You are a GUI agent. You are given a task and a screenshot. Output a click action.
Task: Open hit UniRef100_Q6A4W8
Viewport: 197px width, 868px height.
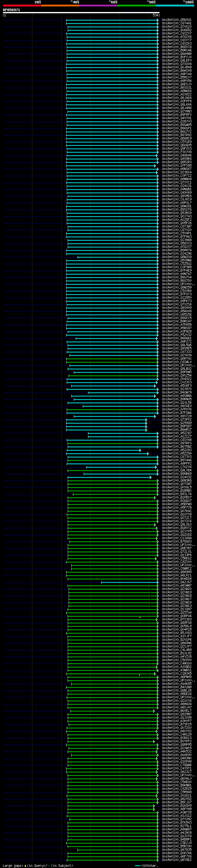[x=176, y=54]
